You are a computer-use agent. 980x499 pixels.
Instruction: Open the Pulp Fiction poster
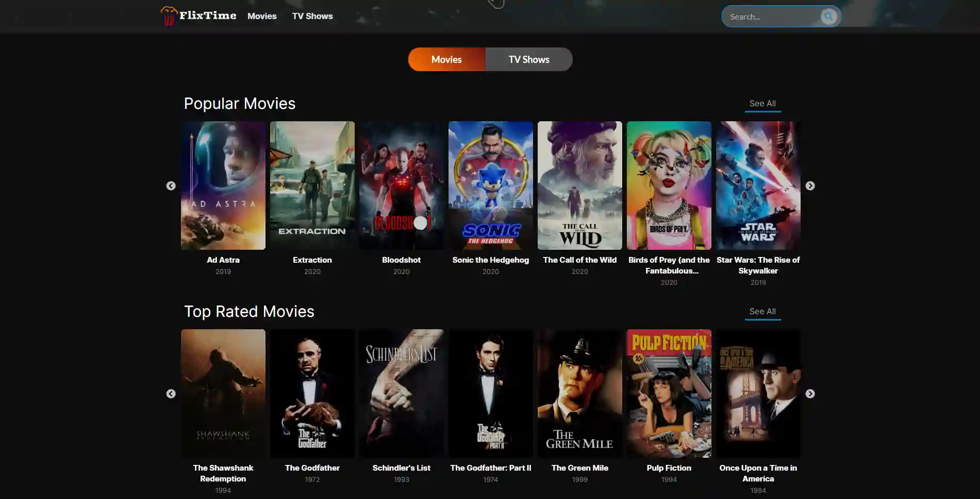coord(669,393)
